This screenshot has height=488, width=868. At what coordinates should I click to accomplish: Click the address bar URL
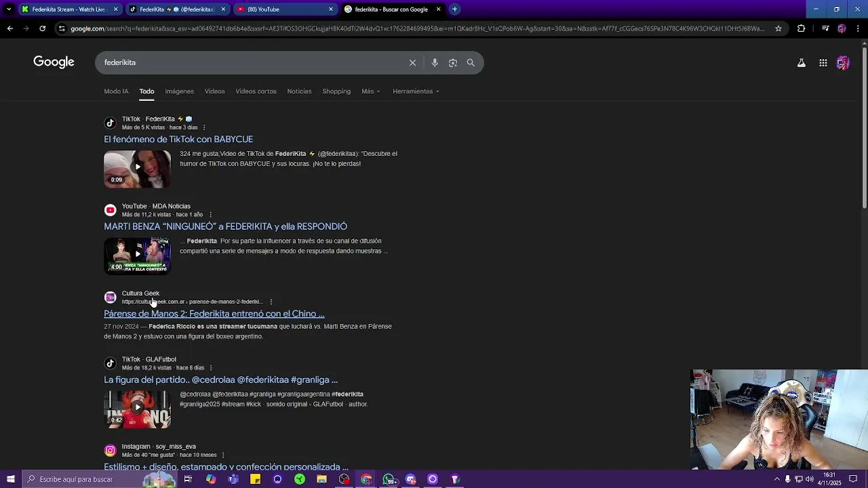click(417, 28)
